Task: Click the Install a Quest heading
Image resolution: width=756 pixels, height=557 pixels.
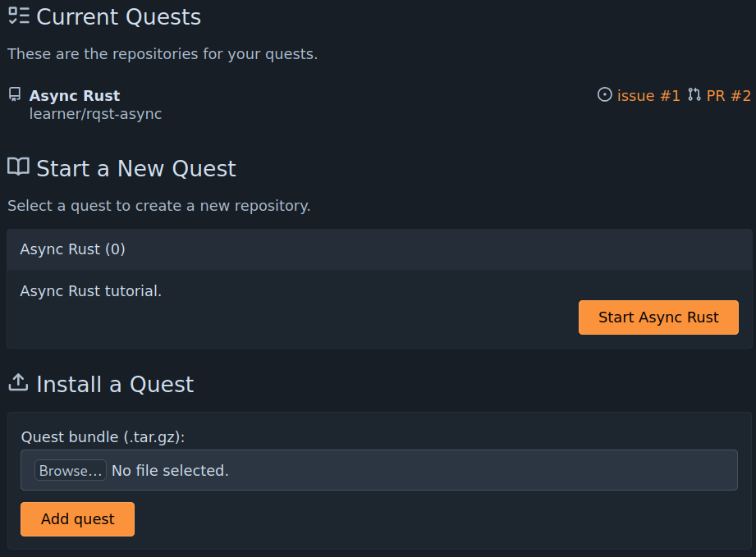Action: click(x=114, y=384)
